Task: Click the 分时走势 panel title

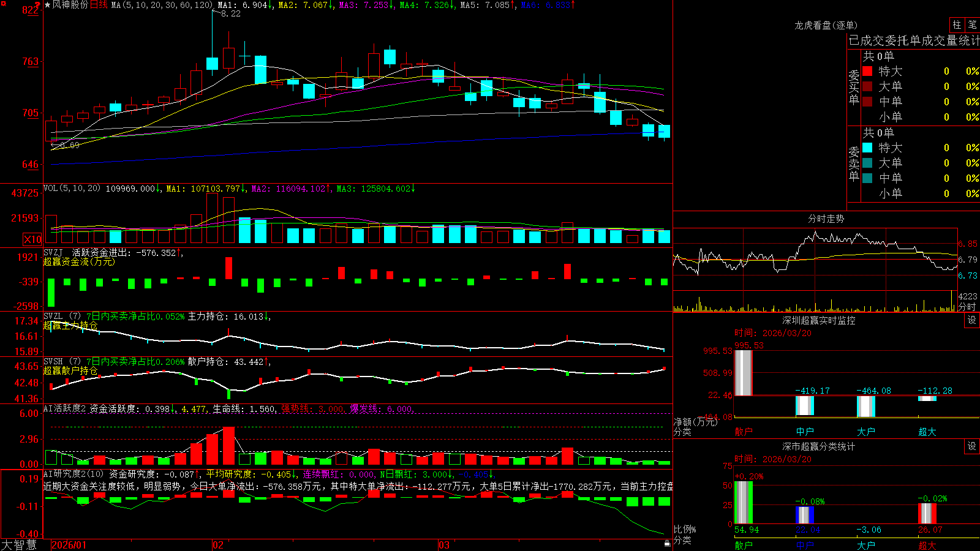Action: [826, 219]
